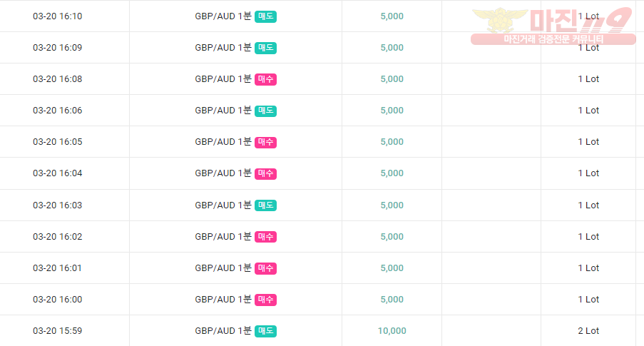The height and width of the screenshot is (346, 644).
Task: Click the 매도 badge in the 16:03 row
Action: (265, 205)
